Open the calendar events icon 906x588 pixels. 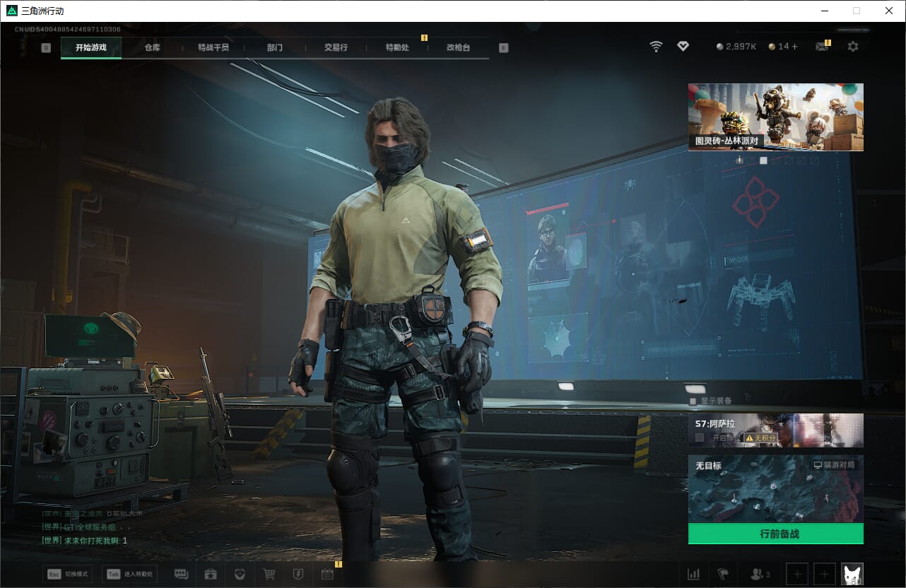(x=327, y=574)
